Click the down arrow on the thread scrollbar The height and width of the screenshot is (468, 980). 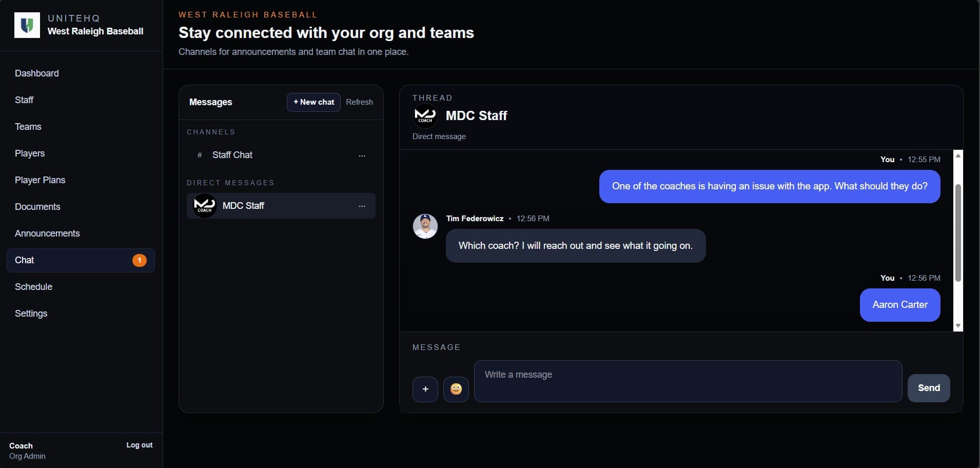point(957,325)
